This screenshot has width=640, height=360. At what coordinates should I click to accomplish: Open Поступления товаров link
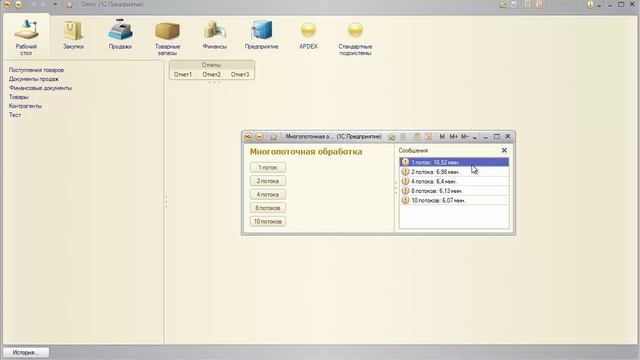coord(36,70)
